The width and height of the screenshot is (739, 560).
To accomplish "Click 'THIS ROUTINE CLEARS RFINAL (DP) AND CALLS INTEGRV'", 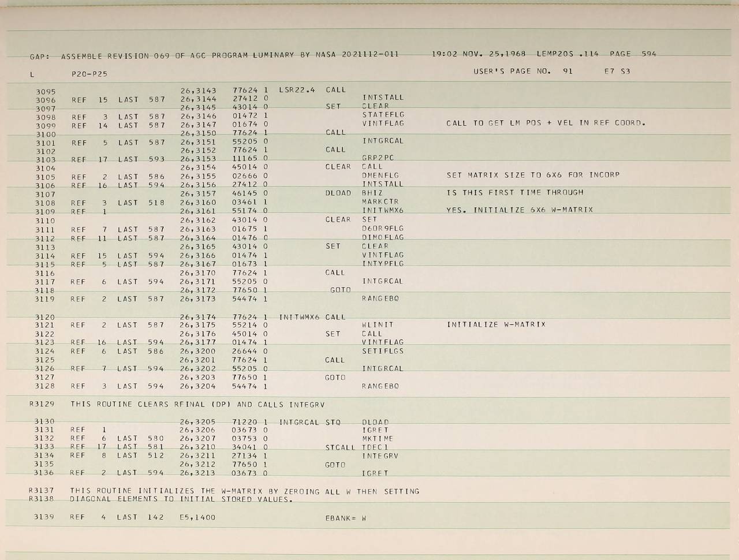I will [x=198, y=405].
